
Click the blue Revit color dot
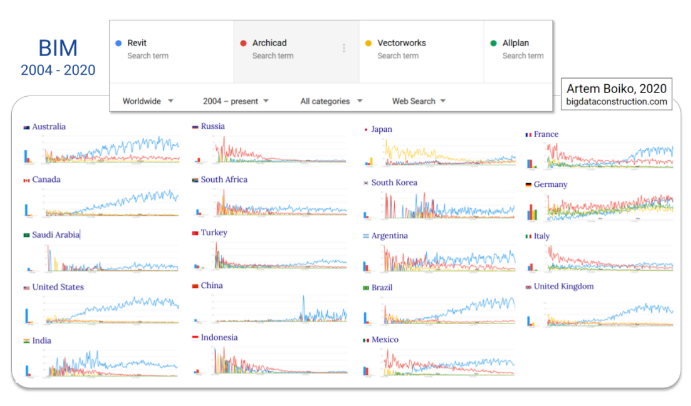(x=118, y=43)
